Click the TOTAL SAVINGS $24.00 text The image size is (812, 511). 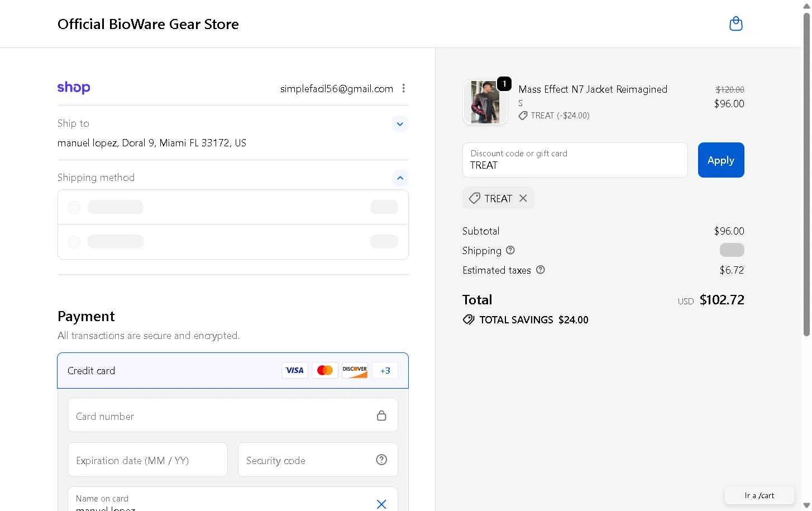tap(534, 320)
